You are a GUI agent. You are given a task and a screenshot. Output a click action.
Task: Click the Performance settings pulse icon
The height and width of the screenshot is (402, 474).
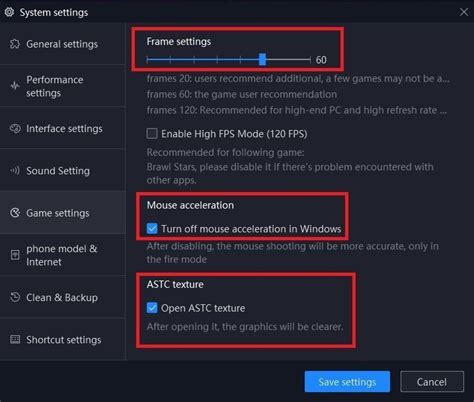(x=15, y=86)
